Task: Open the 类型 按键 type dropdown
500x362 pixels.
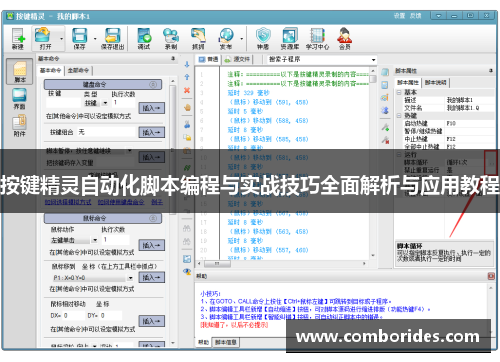Action: click(105, 103)
